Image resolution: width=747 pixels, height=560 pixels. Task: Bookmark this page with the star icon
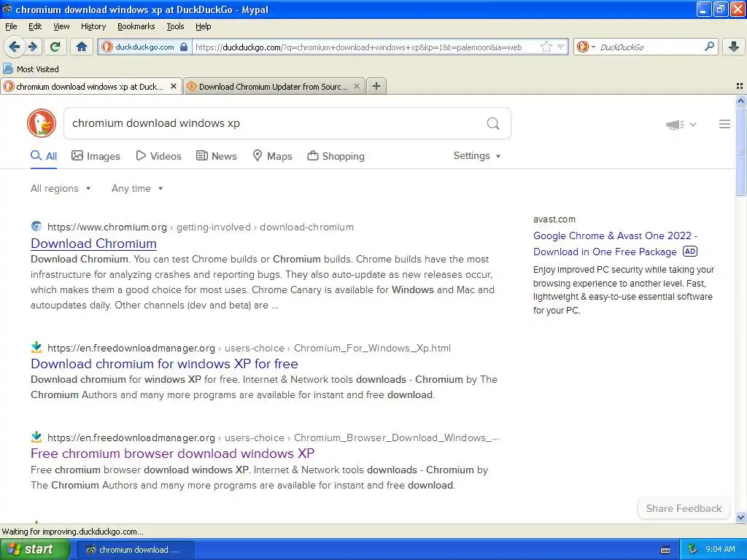(546, 47)
